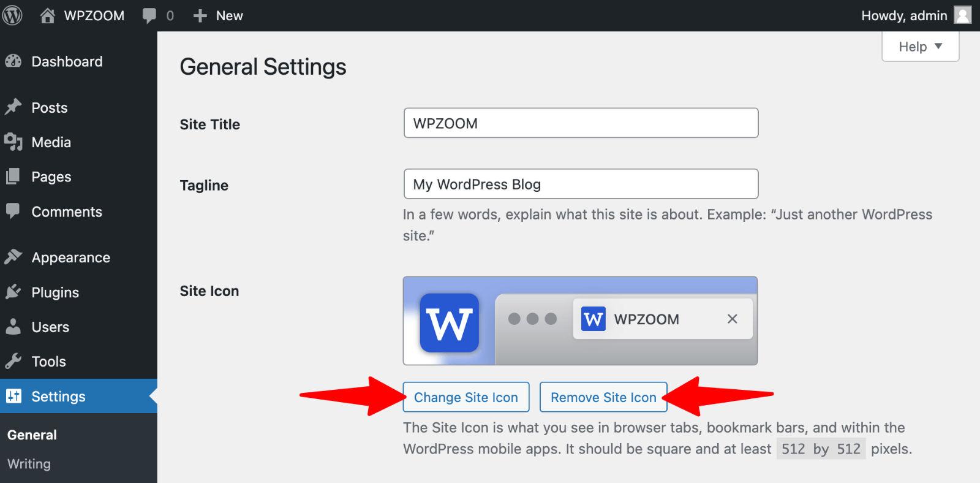This screenshot has width=980, height=483.
Task: Click the WordPress logo icon
Action: coord(12,15)
